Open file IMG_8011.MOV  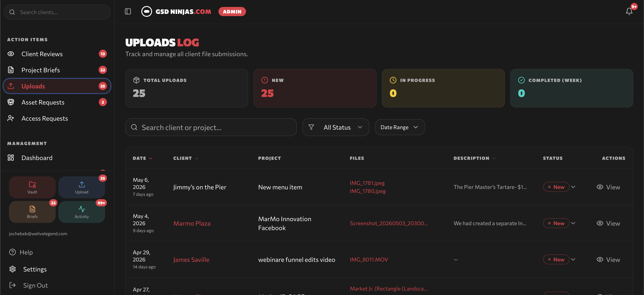(x=369, y=259)
